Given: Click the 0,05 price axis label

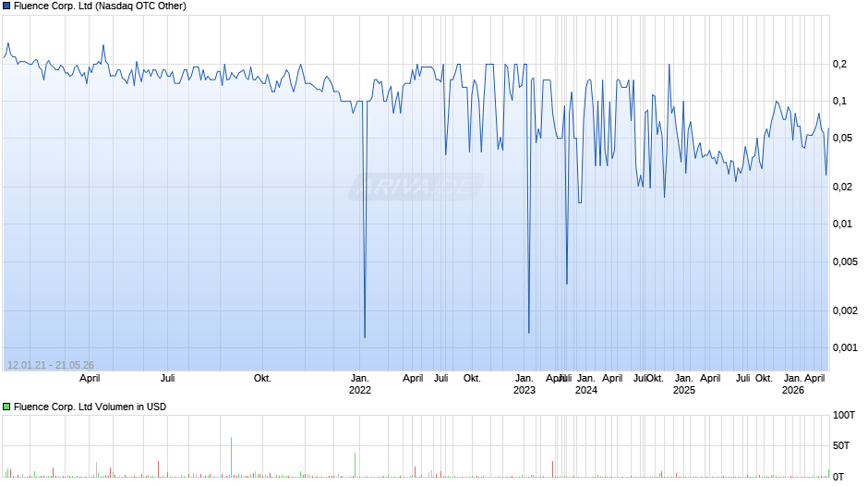Looking at the screenshot, I should [842, 138].
